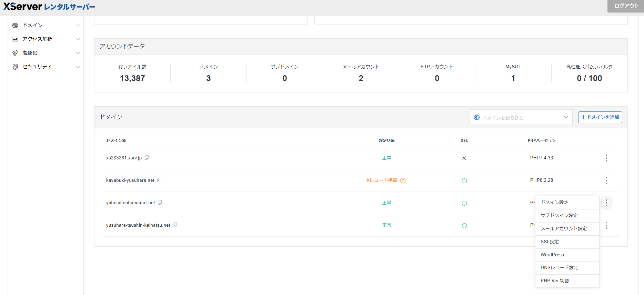The image size is (644, 295).
Task: Copy the xs283261.xsrv.jp domain name
Action: [147, 158]
